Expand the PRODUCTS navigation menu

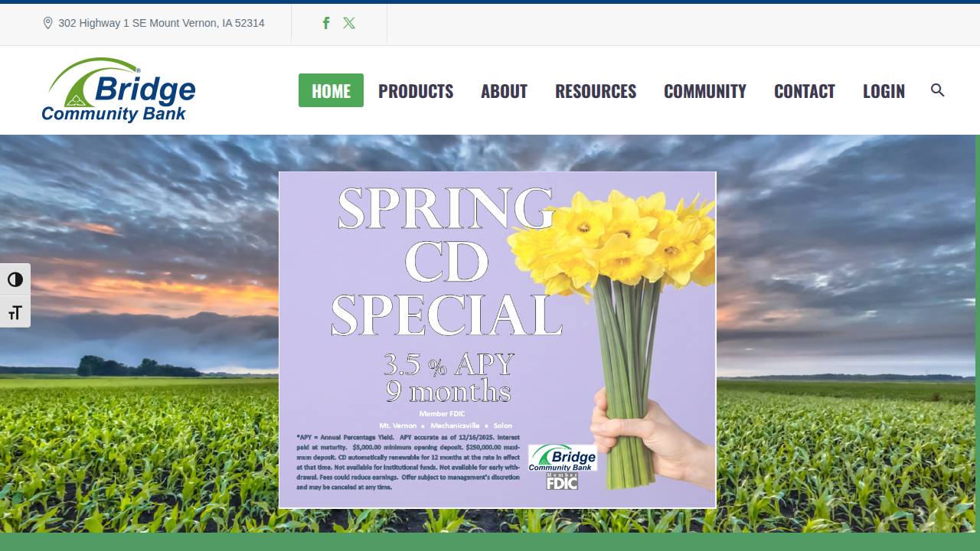pyautogui.click(x=416, y=90)
